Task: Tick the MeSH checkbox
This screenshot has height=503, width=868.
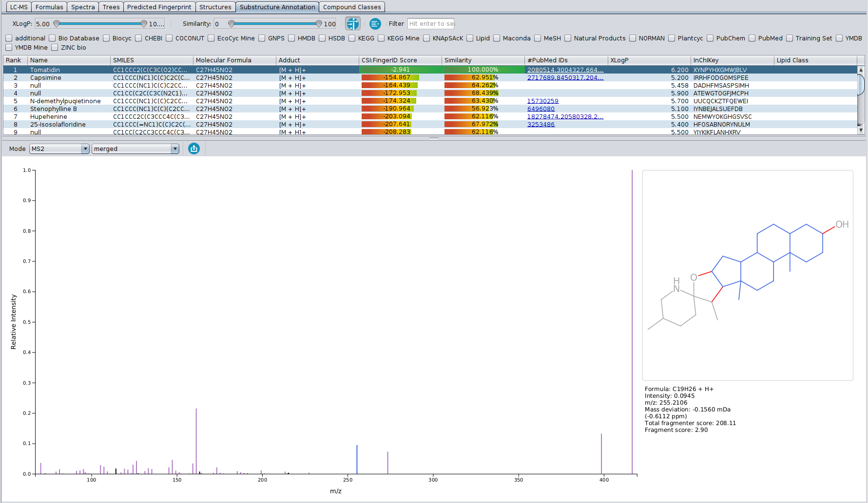Action: pos(538,38)
